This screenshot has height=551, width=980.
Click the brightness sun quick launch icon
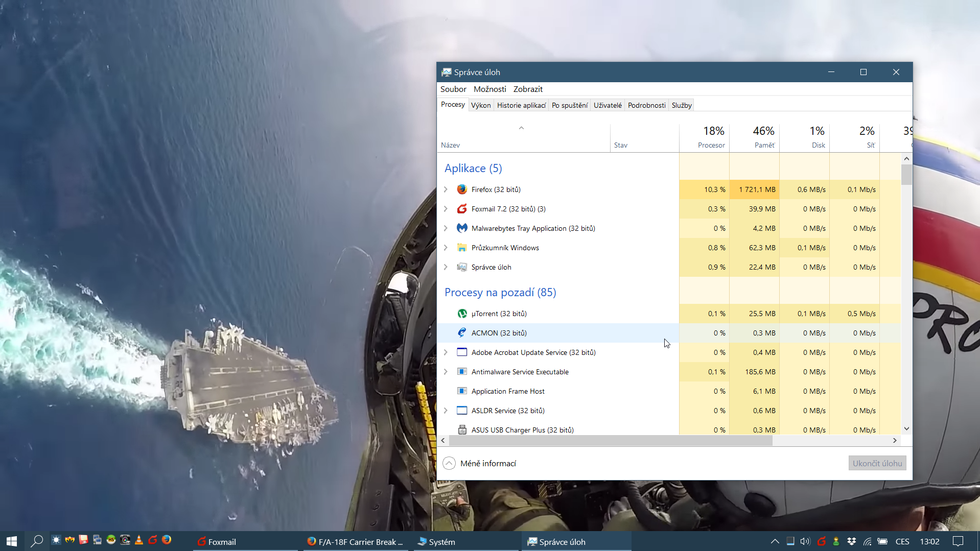coord(56,540)
